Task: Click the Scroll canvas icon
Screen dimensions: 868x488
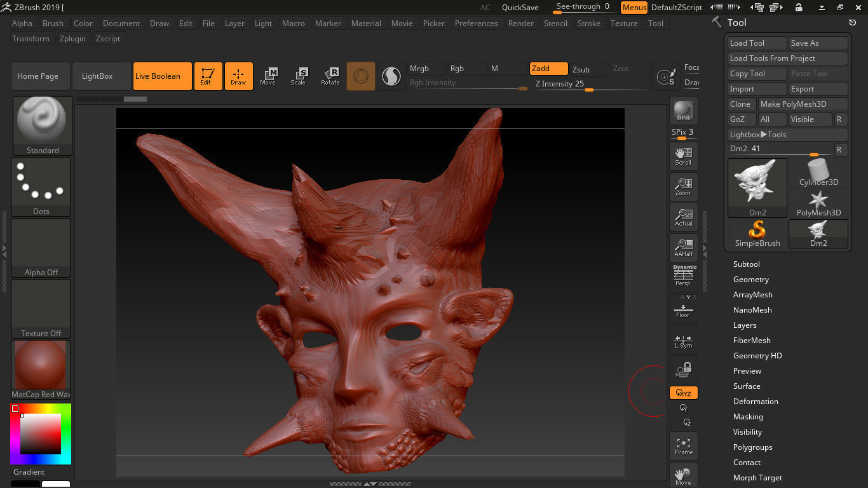Action: coord(684,156)
